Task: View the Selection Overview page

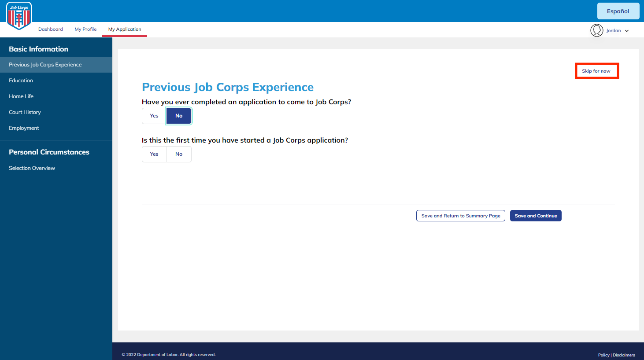Action: tap(32, 168)
